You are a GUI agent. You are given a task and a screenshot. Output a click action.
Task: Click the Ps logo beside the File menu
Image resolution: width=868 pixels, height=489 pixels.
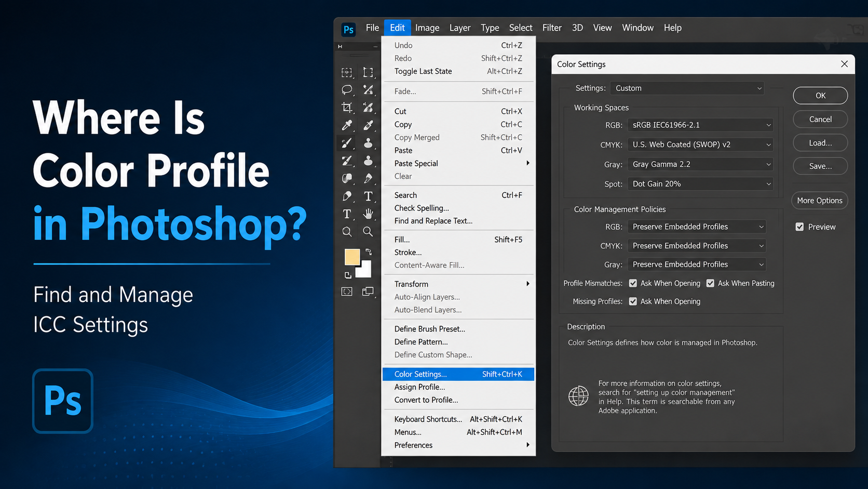point(348,29)
